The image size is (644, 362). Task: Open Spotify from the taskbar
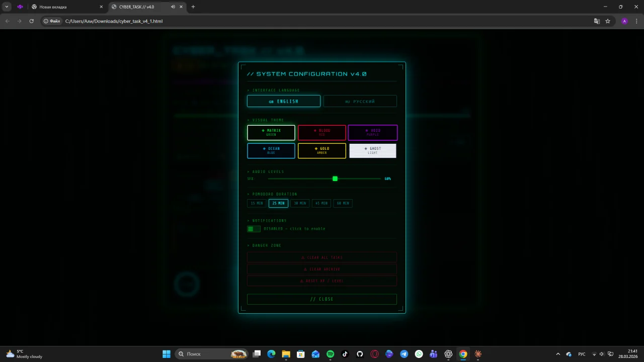[x=330, y=354]
